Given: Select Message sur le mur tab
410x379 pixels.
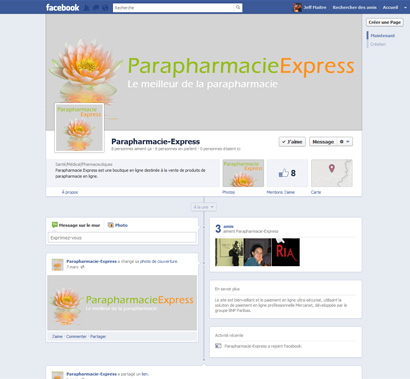Looking at the screenshot, I should [x=76, y=225].
